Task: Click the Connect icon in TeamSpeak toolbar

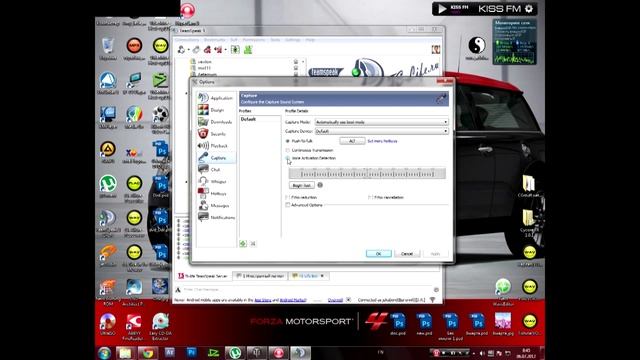Action: [x=181, y=50]
